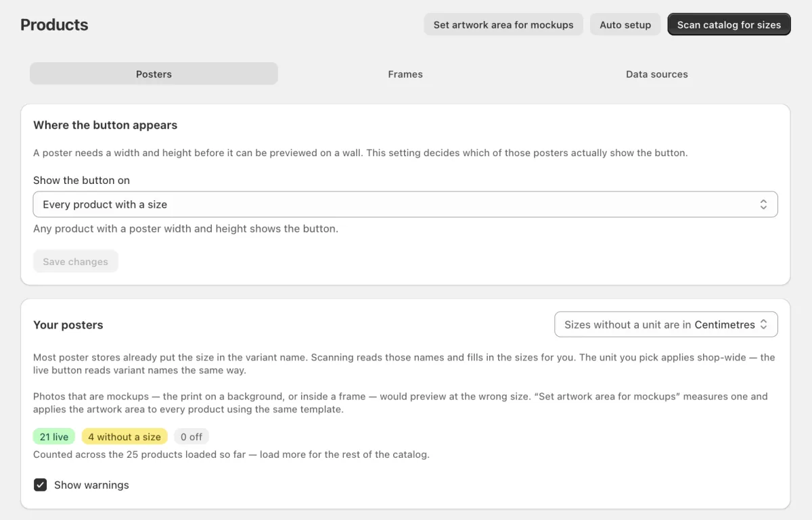
Task: Click the sentence starting A poster needs a width
Action: (x=361, y=153)
